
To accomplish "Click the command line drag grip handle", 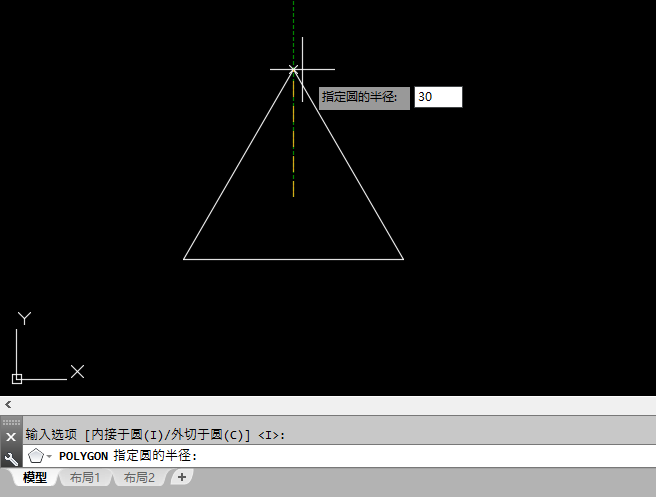I will (x=11, y=422).
